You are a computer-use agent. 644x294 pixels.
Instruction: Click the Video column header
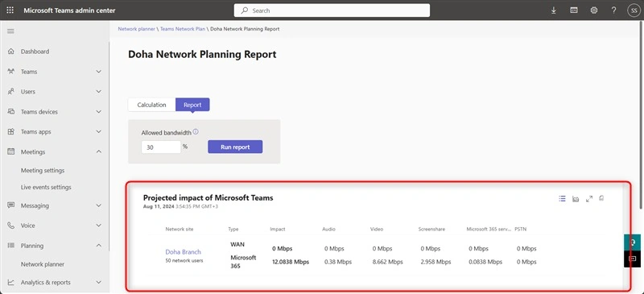376,229
